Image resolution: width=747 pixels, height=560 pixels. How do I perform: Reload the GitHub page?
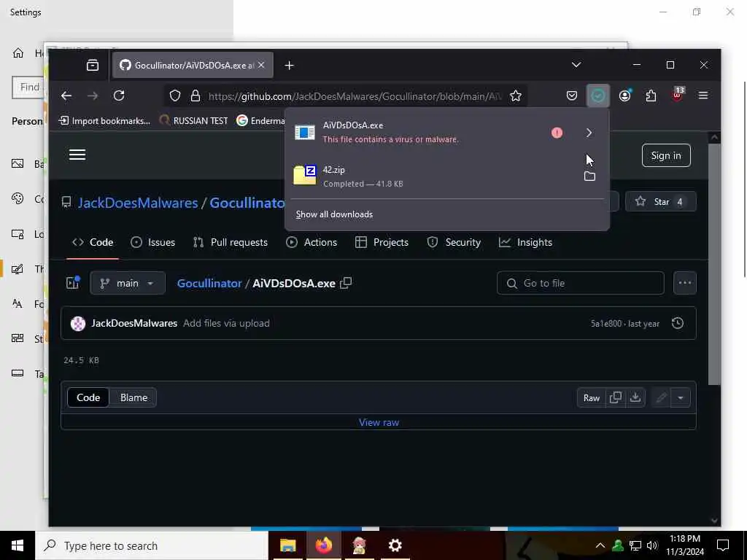coord(119,96)
